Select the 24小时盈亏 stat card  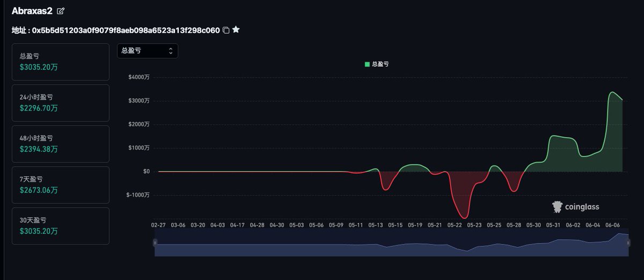61,103
